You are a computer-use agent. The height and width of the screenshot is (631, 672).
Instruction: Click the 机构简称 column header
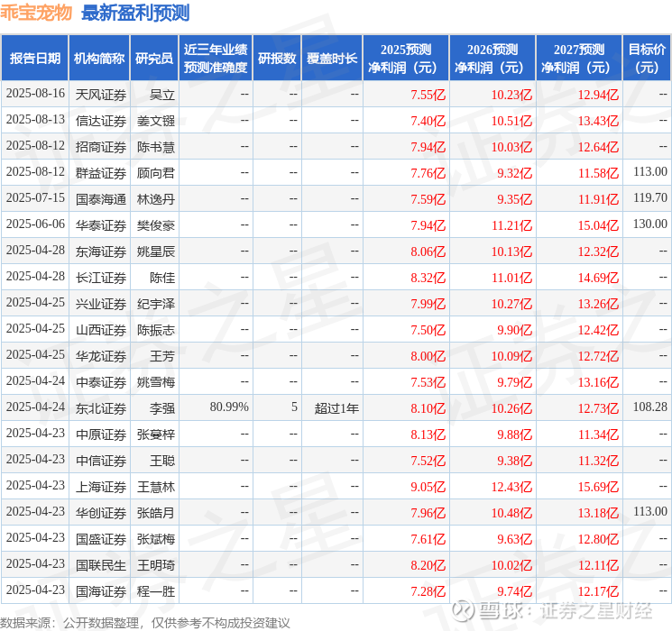click(x=99, y=59)
